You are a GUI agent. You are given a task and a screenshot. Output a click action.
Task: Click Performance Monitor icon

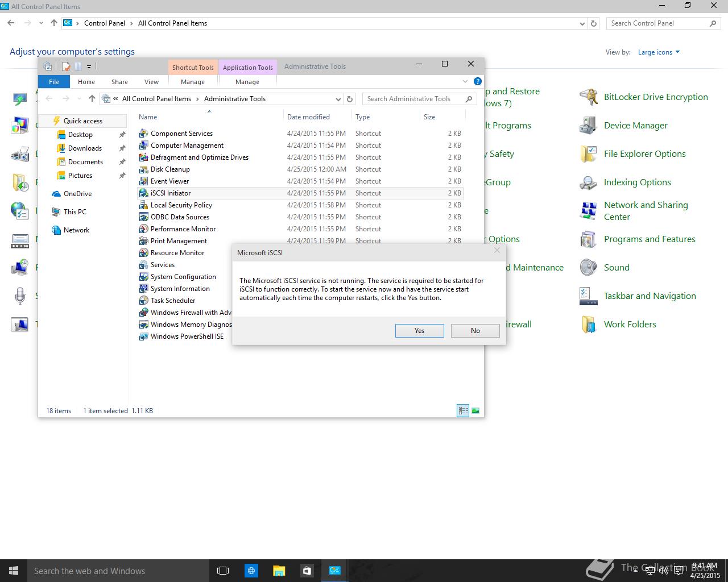pyautogui.click(x=143, y=229)
